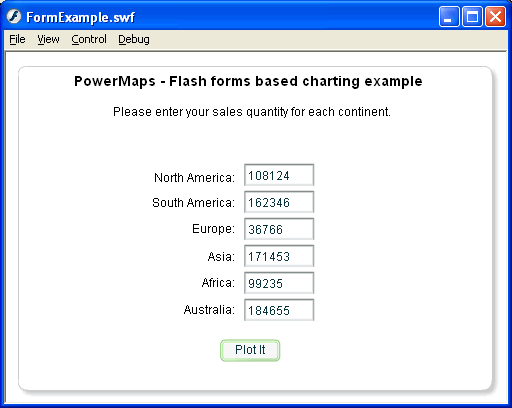Click the sales quantity instruction text
This screenshot has height=408, width=512.
point(252,112)
